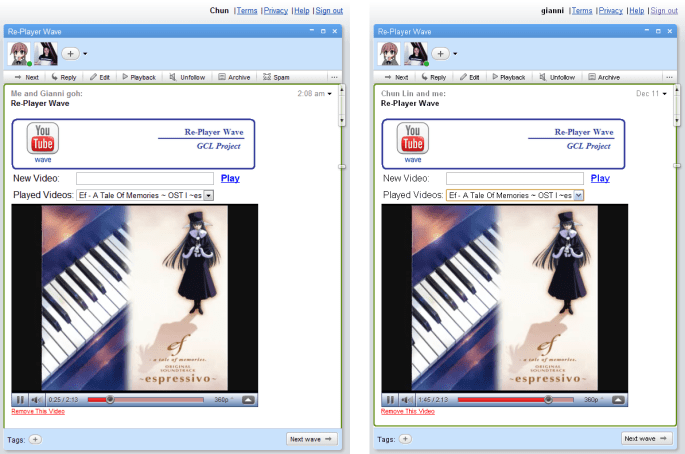Click expand arrow button in gianni's player

pos(618,399)
